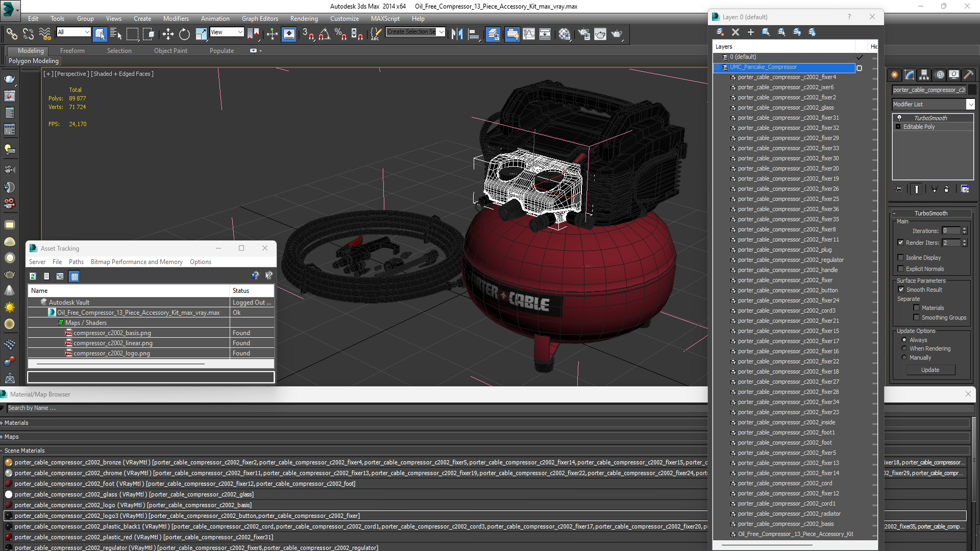Open the Modifier List dropdown
The height and width of the screenshot is (551, 980).
(970, 105)
